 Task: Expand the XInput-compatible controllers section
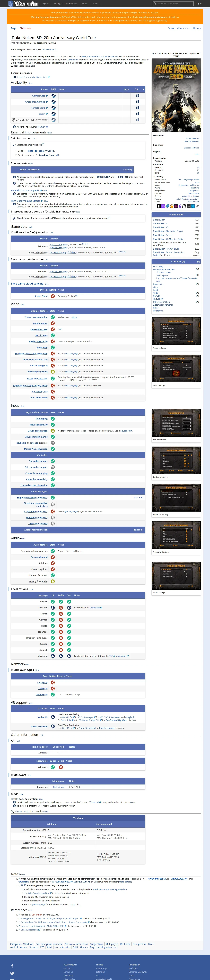coord(138,498)
